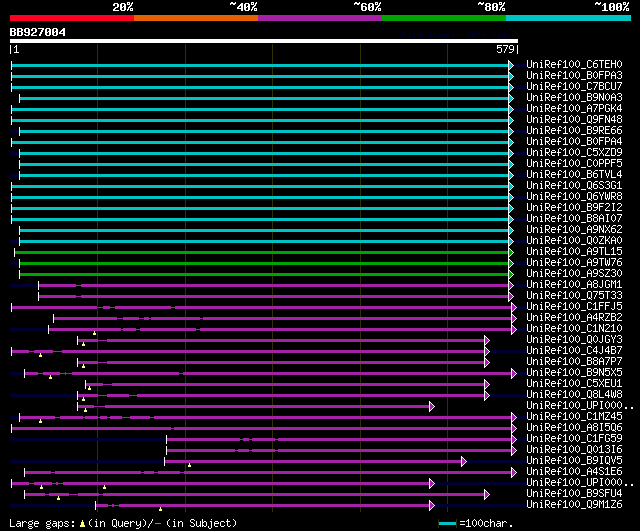Click the white query sequence bar

(264, 41)
